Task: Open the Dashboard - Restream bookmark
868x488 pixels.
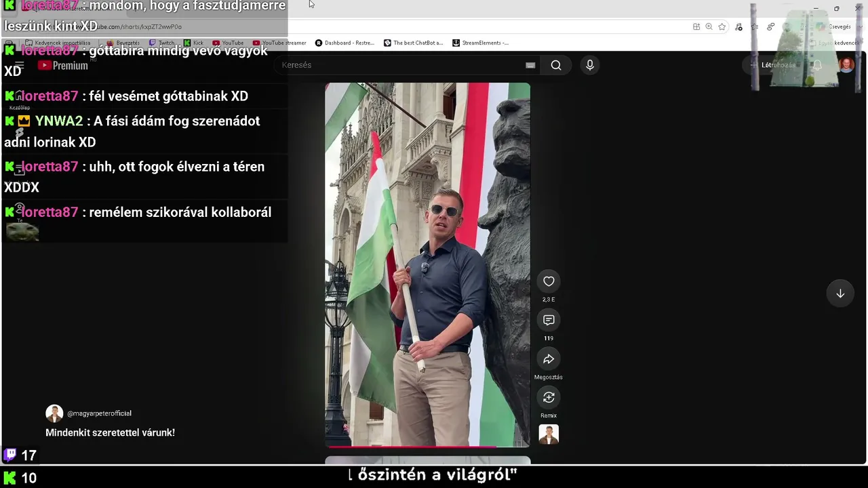Action: tap(344, 43)
